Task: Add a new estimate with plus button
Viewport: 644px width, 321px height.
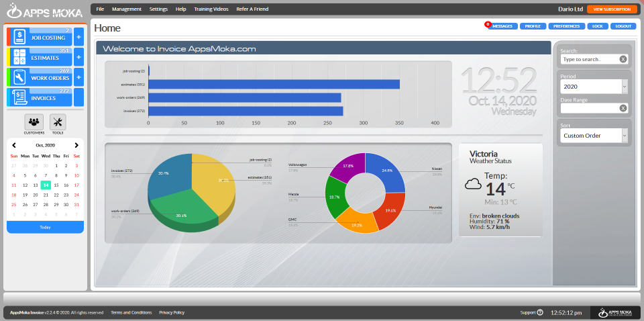Action: [x=79, y=57]
